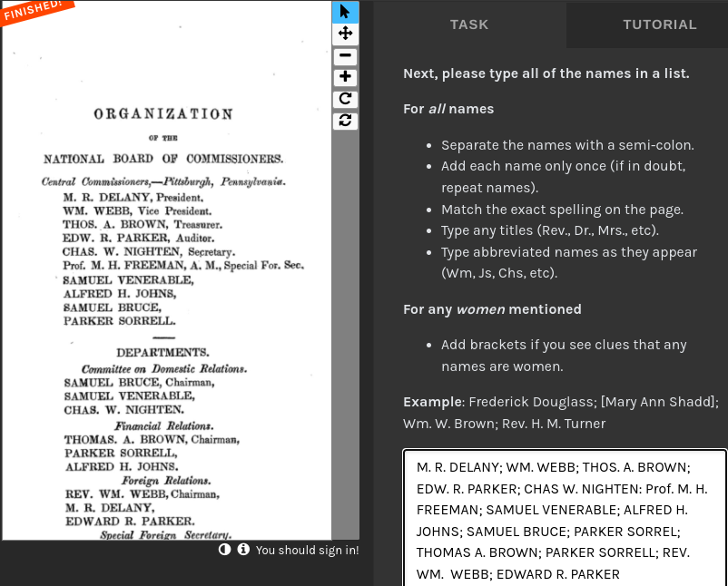728x586 pixels.
Task: Click THOMAS. A. BROWN, Chairman line
Action: 152,439
